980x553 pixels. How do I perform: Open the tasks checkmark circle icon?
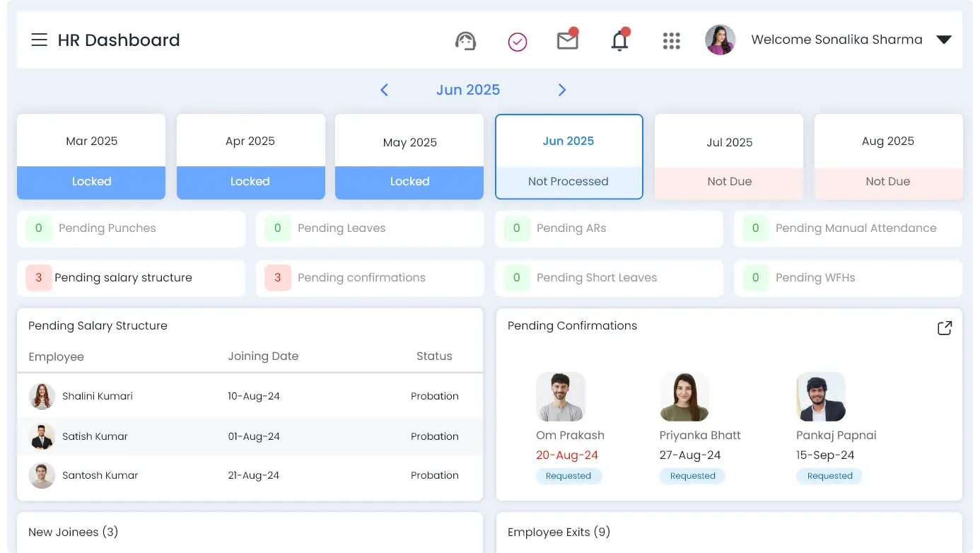(518, 42)
